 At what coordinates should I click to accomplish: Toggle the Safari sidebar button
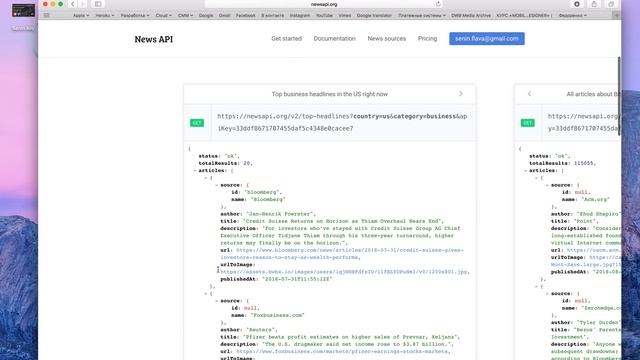tap(98, 4)
